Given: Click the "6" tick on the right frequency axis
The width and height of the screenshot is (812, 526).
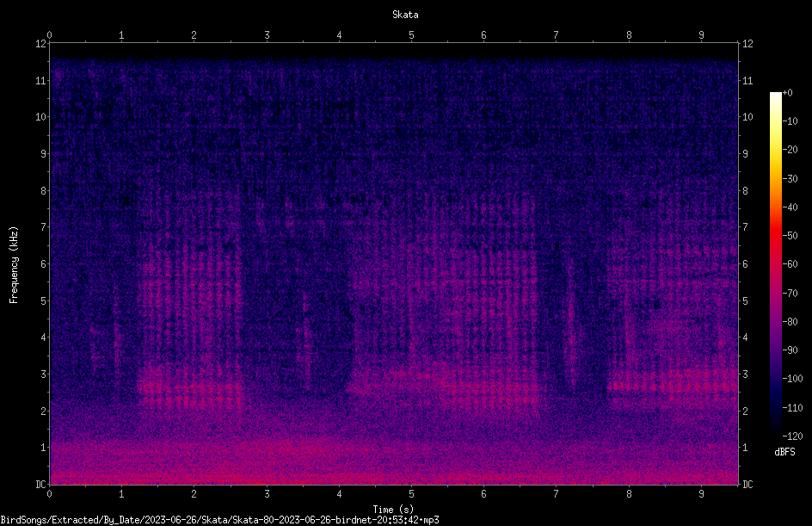Looking at the screenshot, I should pyautogui.click(x=745, y=263).
